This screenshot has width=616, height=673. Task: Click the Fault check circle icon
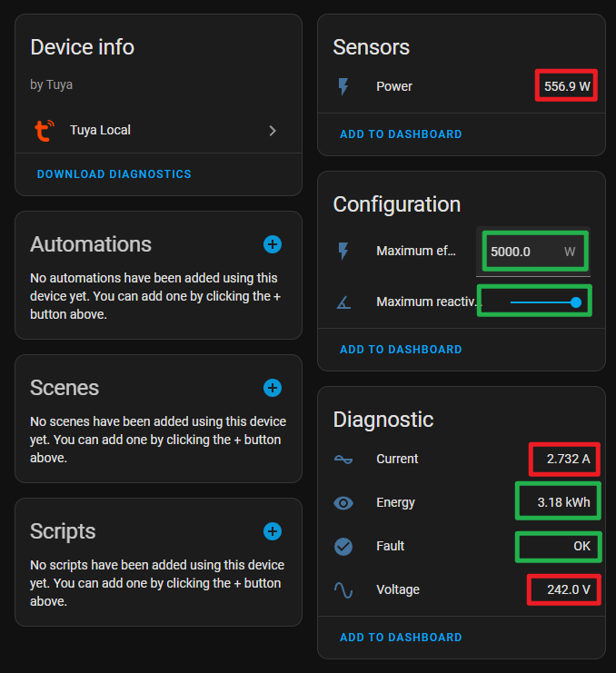pyautogui.click(x=343, y=547)
